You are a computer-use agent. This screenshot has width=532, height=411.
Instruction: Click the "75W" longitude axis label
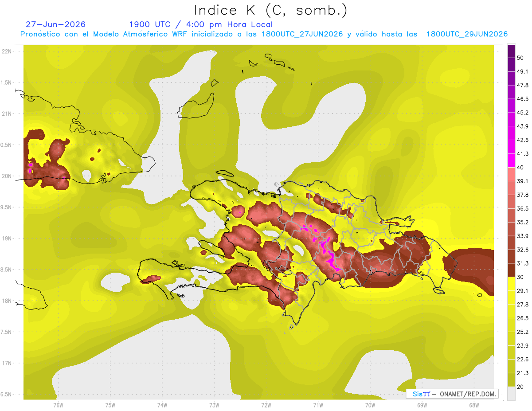coord(110,405)
